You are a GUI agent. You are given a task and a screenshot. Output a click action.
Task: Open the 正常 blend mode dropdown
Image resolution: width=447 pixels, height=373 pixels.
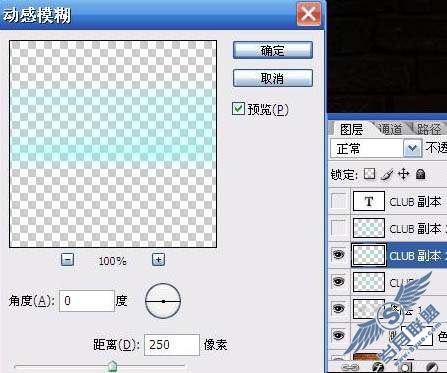(412, 148)
